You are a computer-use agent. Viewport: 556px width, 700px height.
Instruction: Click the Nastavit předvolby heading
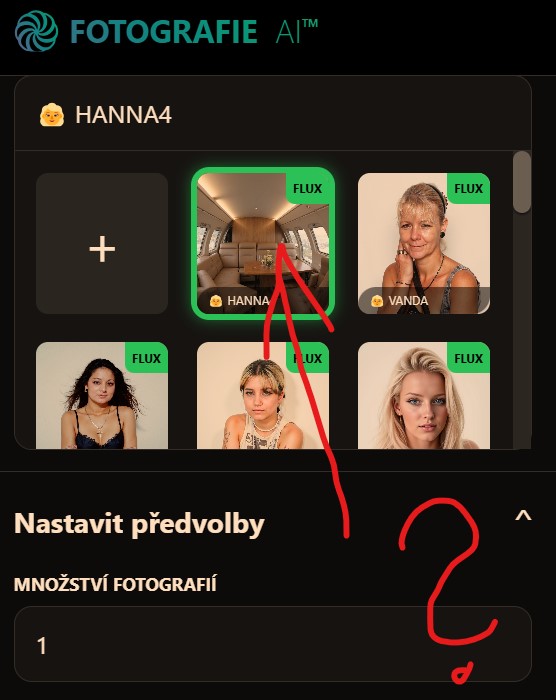point(139,523)
